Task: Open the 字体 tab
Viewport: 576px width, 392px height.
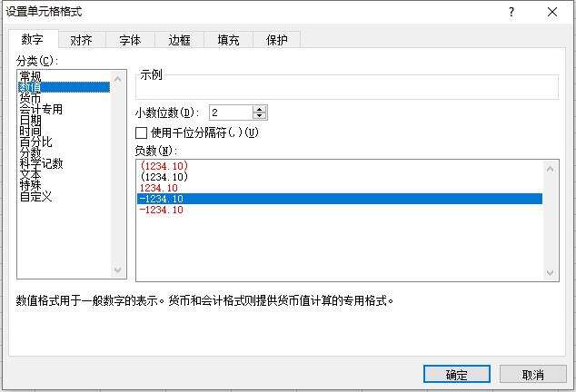Action: click(x=130, y=40)
